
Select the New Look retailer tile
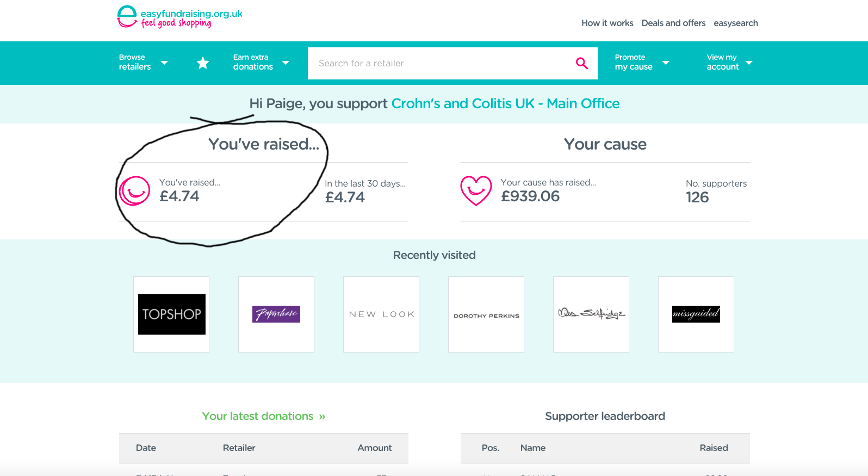coord(381,314)
